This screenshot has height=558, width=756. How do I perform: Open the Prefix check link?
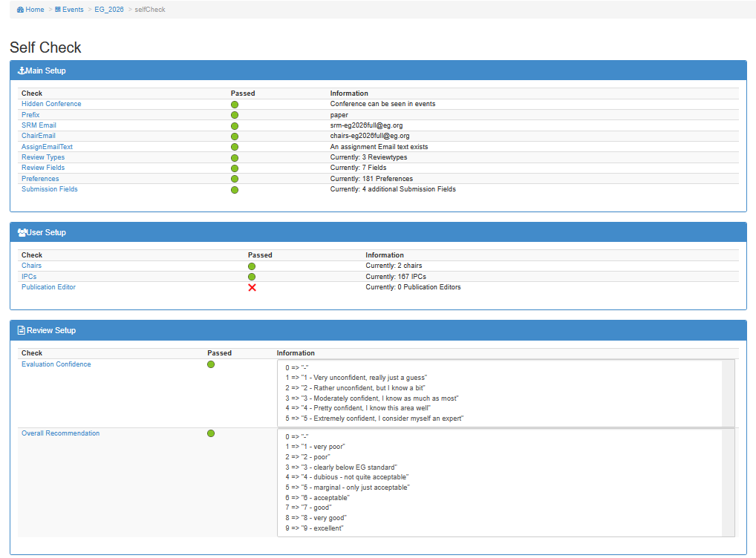30,115
